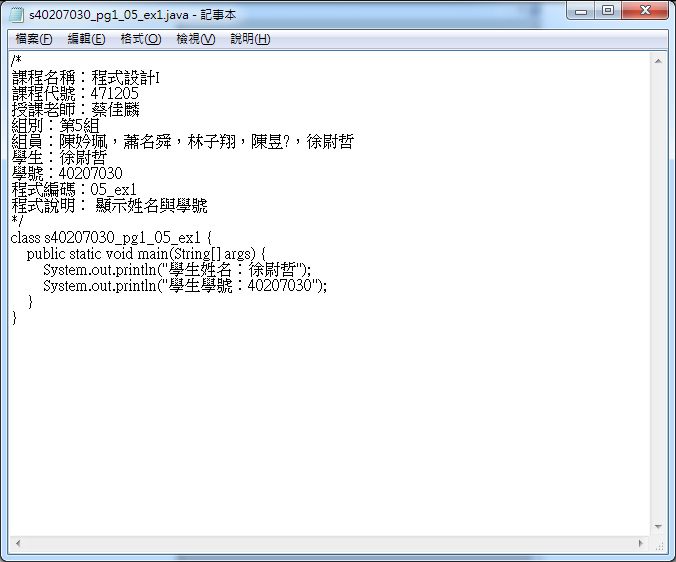The width and height of the screenshot is (676, 562).
Task: Click the line 學生：徐尉哲
Action: point(59,157)
